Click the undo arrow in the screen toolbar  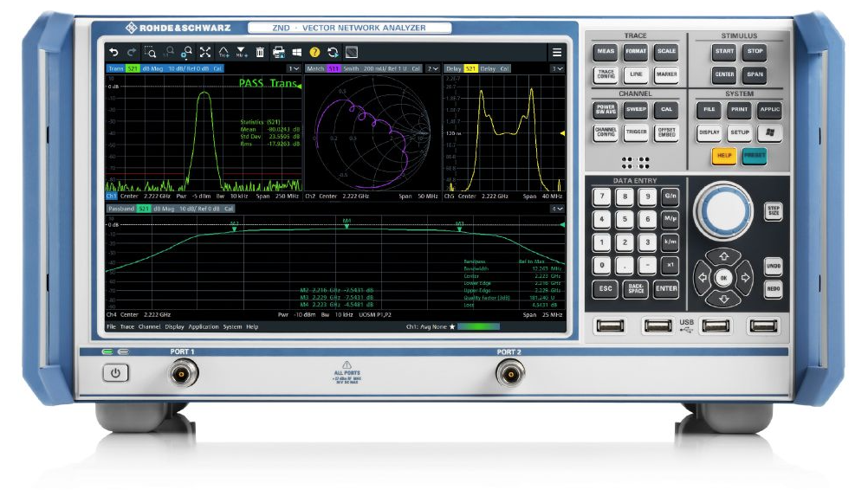113,53
